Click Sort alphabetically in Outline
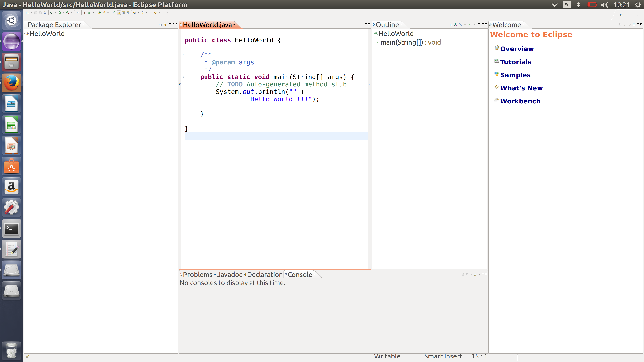This screenshot has width=644, height=362. pos(456,25)
